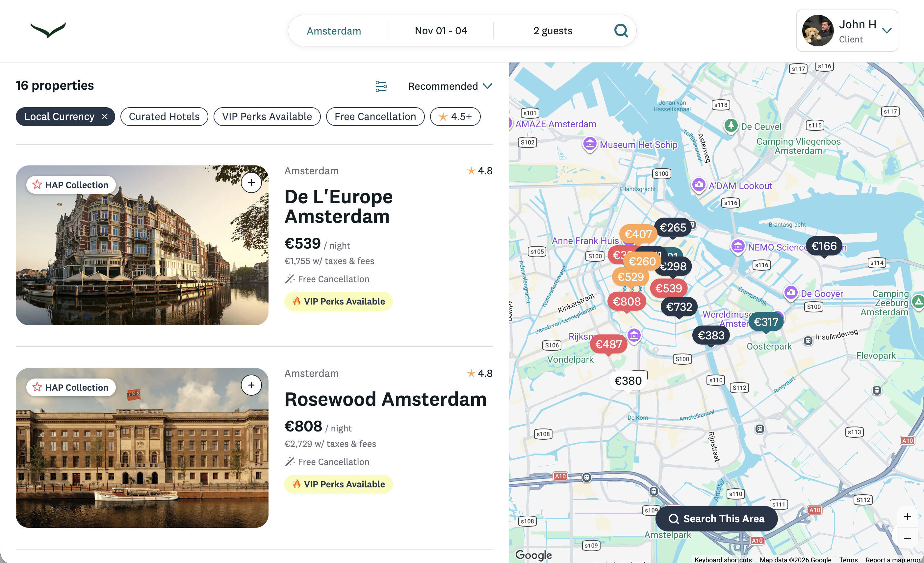The width and height of the screenshot is (924, 563).
Task: Select the €487 map price marker
Action: [x=608, y=344]
